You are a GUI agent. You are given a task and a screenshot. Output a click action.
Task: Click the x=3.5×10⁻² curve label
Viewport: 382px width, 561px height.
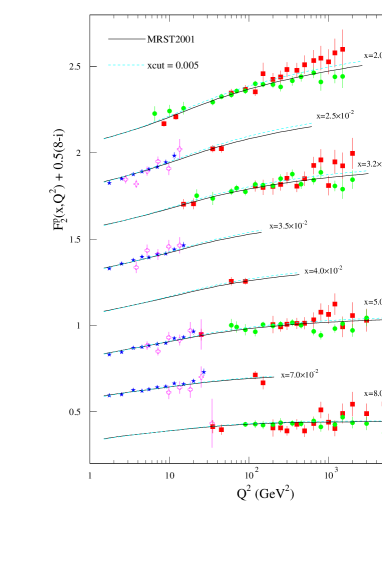pos(288,225)
